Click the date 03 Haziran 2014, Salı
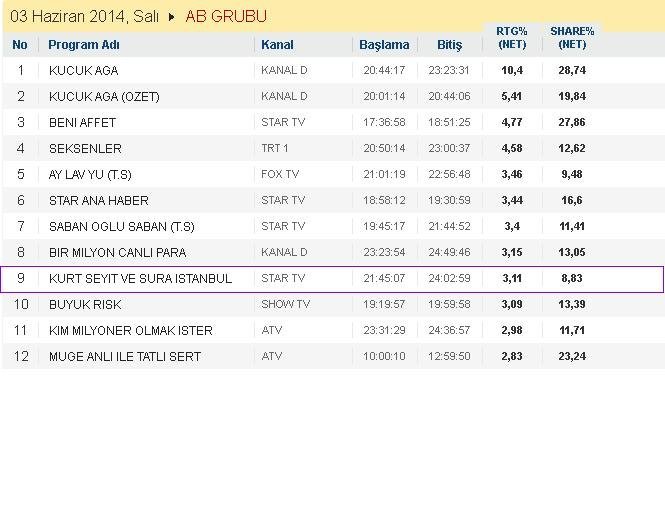Viewport: 665px width, 512px height. tap(84, 17)
